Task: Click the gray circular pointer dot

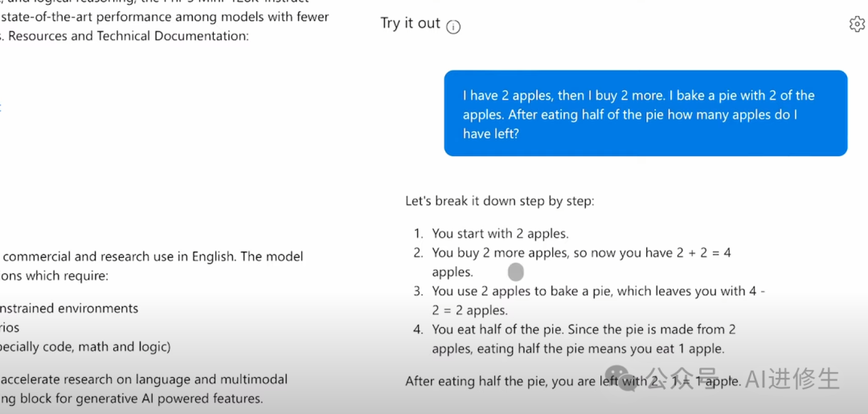Action: (x=515, y=272)
